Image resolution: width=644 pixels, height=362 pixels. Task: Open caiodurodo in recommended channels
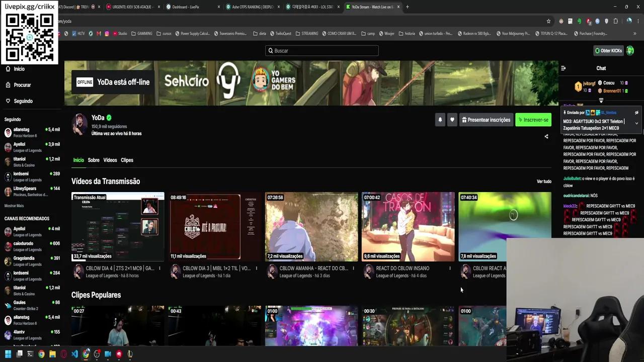[x=31, y=246]
